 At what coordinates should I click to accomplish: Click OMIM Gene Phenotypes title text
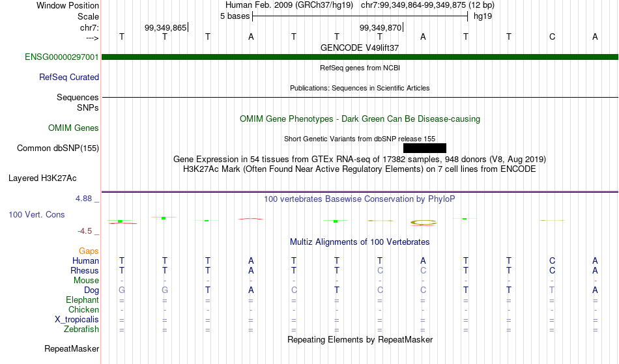[360, 119]
